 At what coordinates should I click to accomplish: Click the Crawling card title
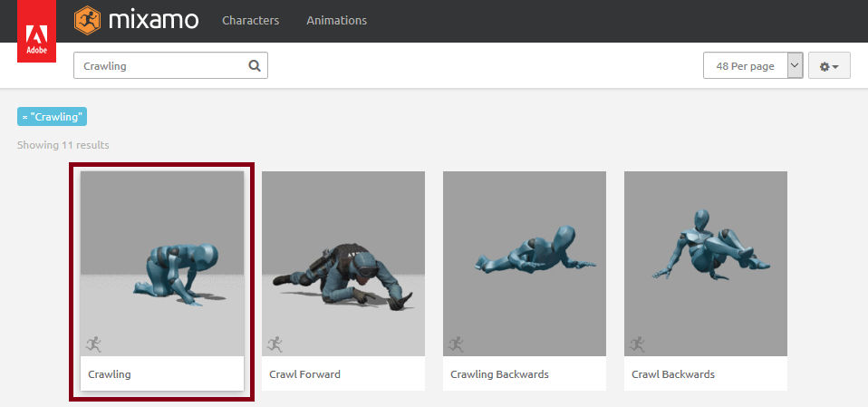[110, 374]
